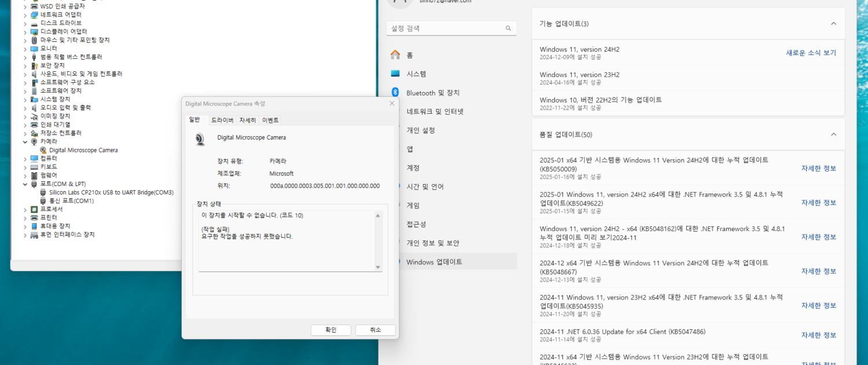Click the 시스템 장치 folder icon
This screenshot has height=365, width=868.
[34, 99]
